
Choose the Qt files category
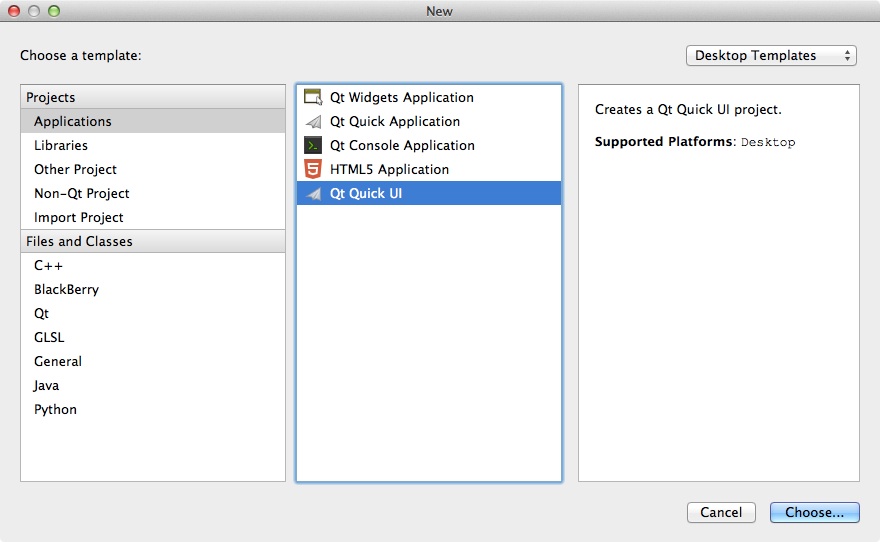153,314
